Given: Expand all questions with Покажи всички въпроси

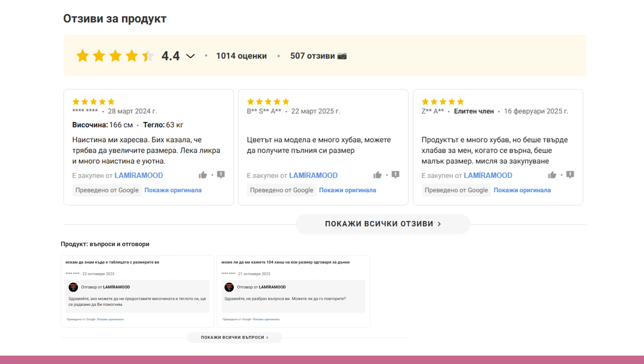Looking at the screenshot, I should click(234, 337).
